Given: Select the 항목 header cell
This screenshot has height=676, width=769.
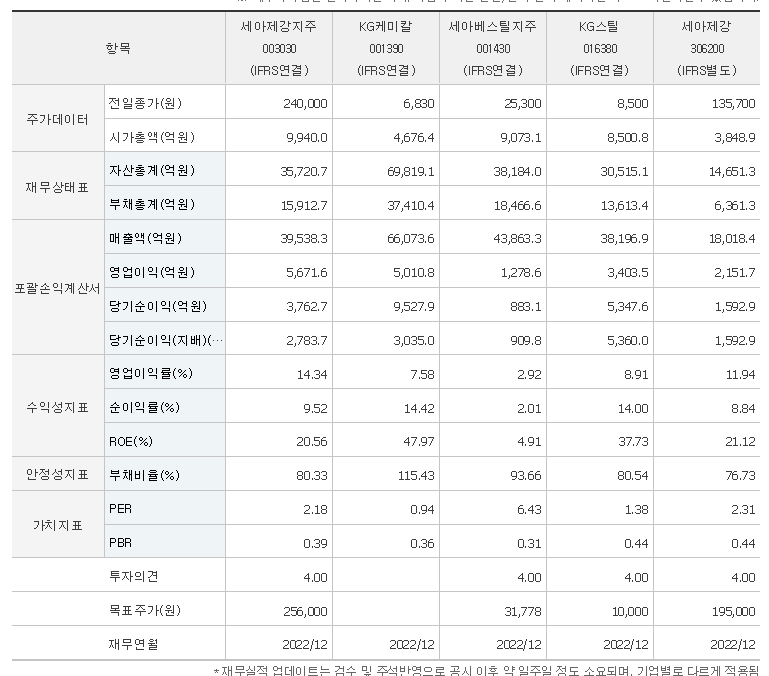Looking at the screenshot, I should [x=118, y=48].
